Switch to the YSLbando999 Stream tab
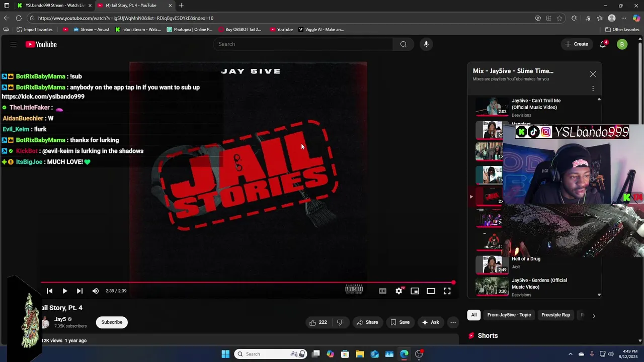This screenshot has width=644, height=362. pos(54,6)
